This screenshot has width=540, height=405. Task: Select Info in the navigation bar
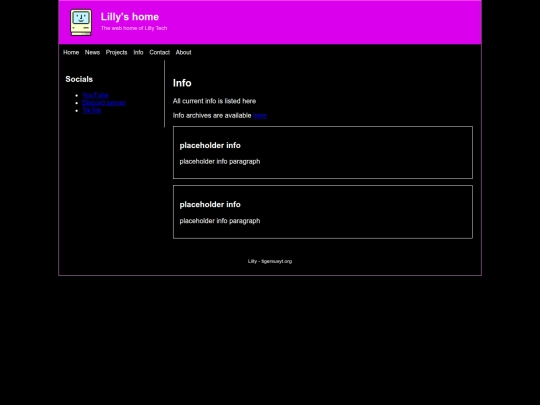coord(138,52)
